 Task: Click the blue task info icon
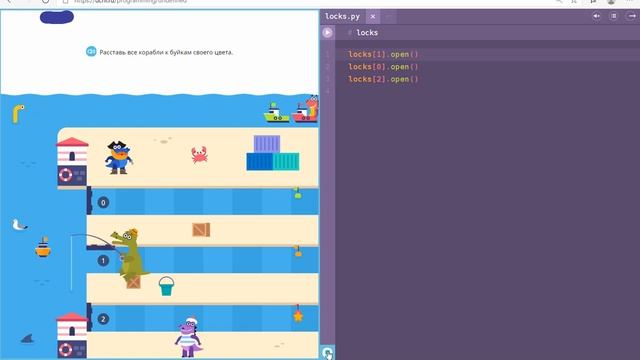[91, 51]
